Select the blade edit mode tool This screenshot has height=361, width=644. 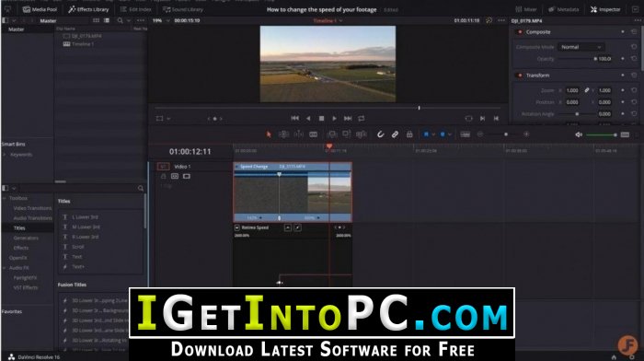click(x=314, y=134)
